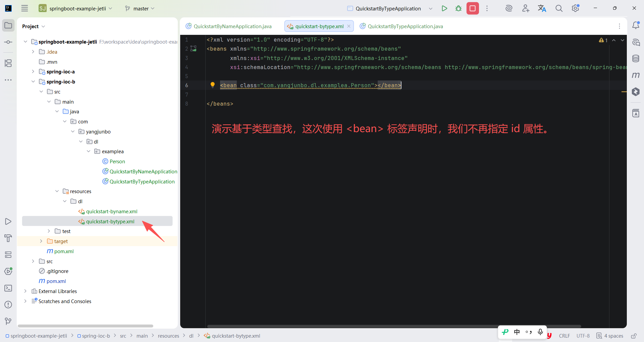Open the Structure tool window
The height and width of the screenshot is (342, 644).
pos(8,63)
